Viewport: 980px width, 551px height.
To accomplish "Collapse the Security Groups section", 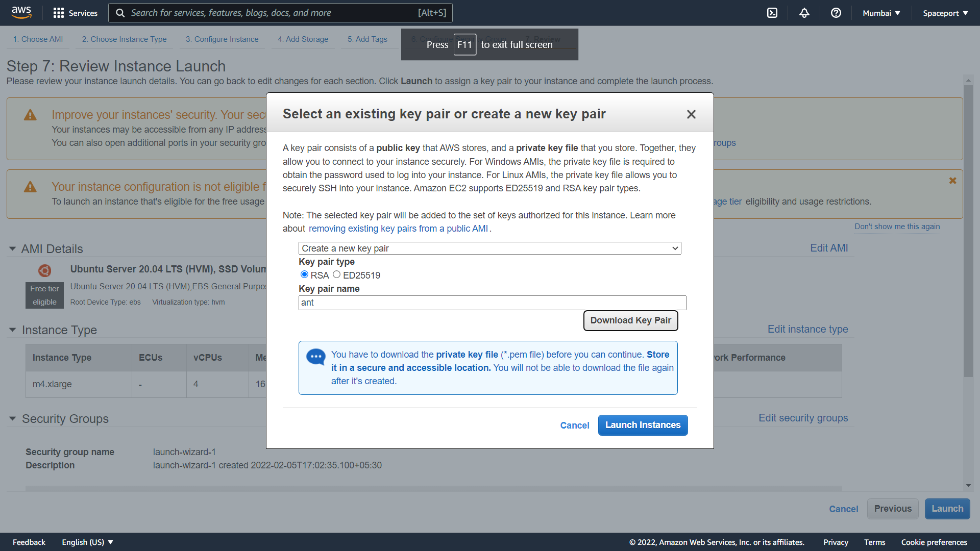I will coord(12,419).
